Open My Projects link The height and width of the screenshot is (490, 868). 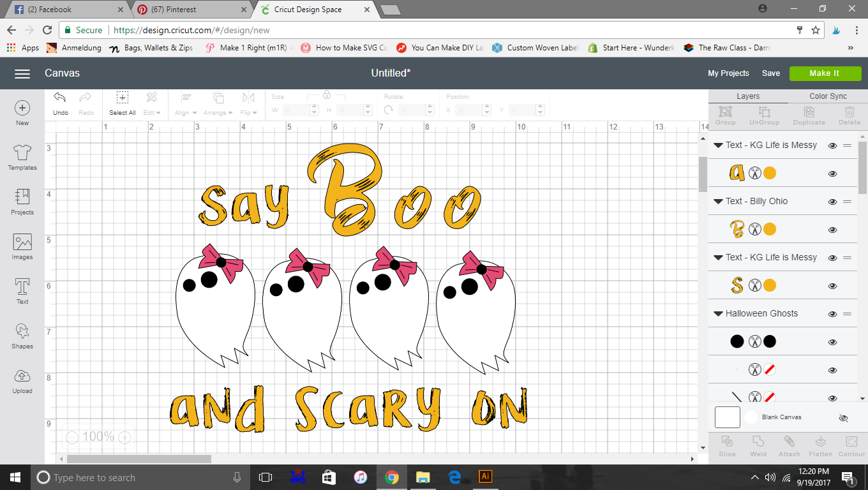(728, 73)
